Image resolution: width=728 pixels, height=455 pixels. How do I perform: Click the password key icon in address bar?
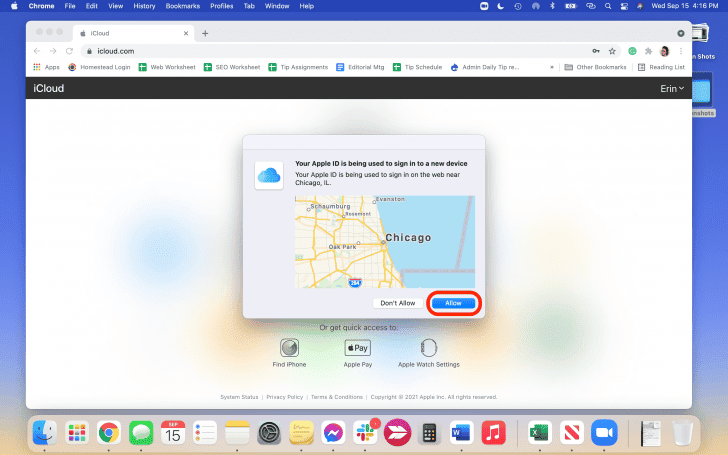(x=597, y=51)
